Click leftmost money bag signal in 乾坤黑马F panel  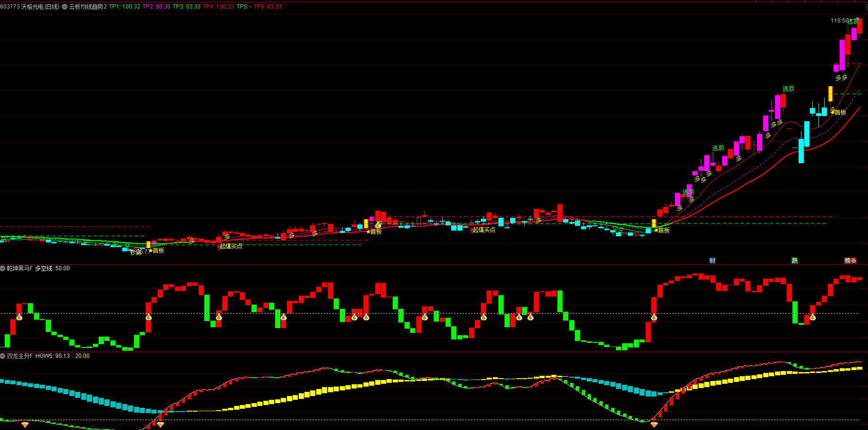click(x=19, y=317)
